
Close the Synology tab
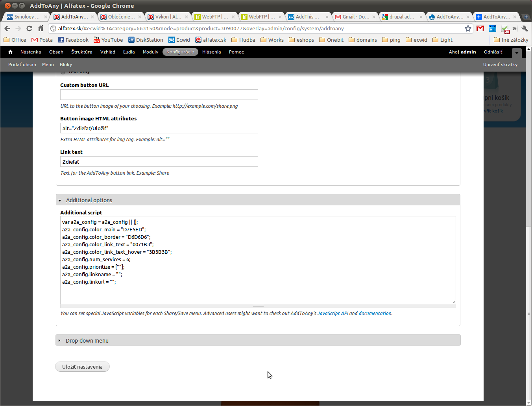click(x=46, y=17)
